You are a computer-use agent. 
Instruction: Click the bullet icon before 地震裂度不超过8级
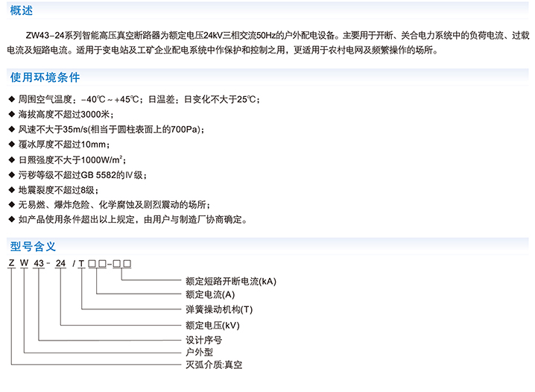tap(10, 190)
